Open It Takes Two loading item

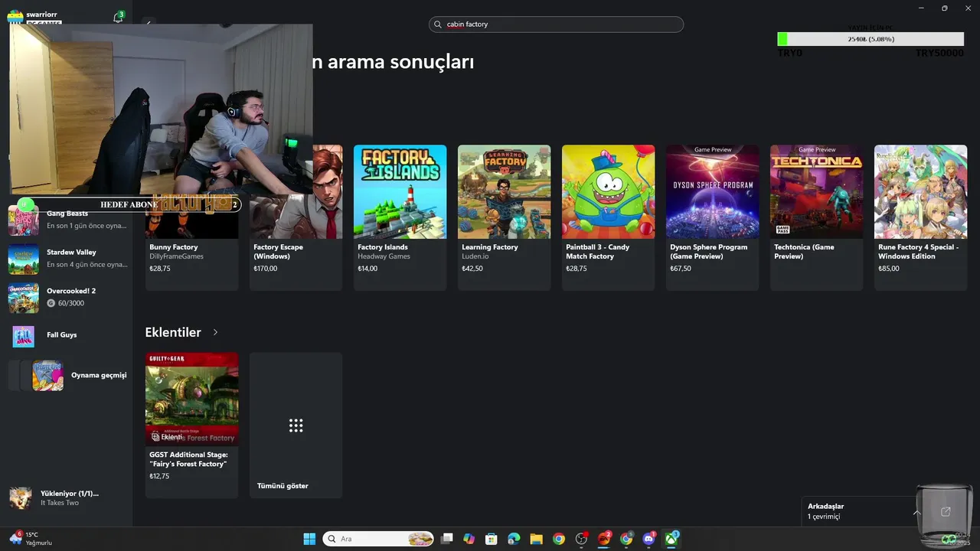[x=67, y=497]
